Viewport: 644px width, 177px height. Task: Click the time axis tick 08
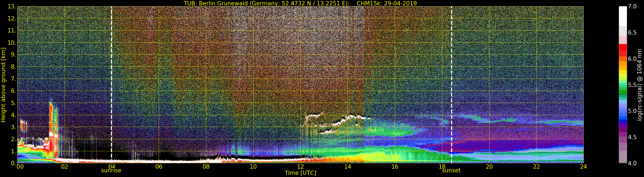click(x=206, y=166)
